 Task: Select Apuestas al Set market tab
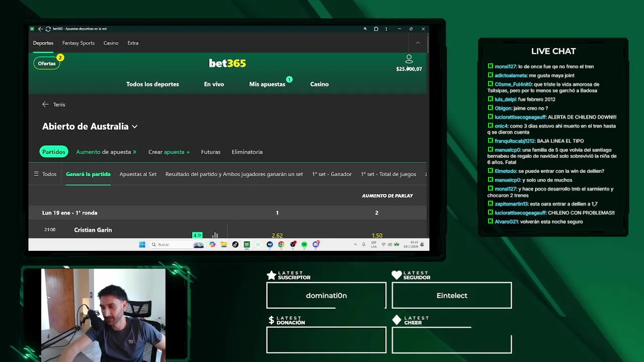(x=138, y=174)
